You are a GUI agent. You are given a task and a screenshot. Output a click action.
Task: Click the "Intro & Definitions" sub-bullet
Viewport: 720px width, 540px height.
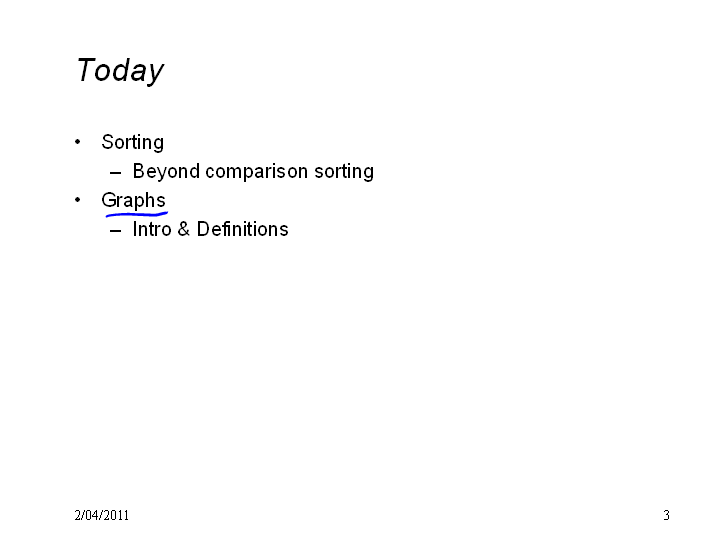click(210, 229)
